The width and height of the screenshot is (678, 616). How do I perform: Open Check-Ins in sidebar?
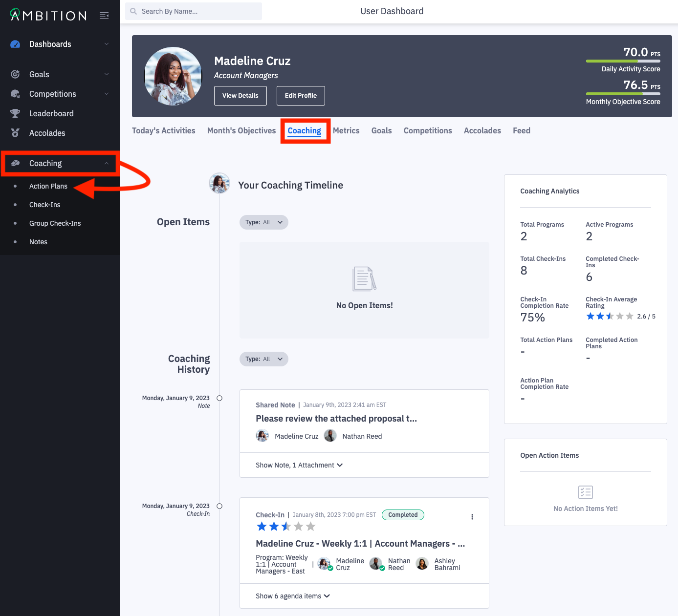[x=45, y=205]
